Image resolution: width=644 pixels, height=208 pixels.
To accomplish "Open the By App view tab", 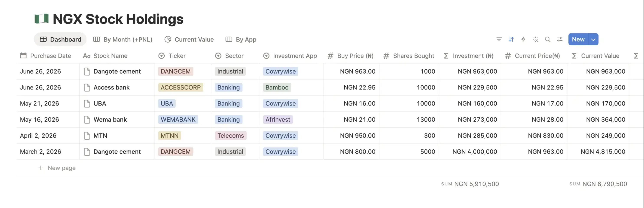I will click(241, 40).
